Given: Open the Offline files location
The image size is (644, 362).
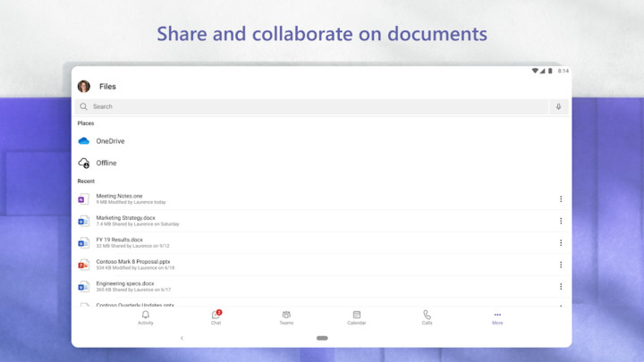Looking at the screenshot, I should (106, 164).
